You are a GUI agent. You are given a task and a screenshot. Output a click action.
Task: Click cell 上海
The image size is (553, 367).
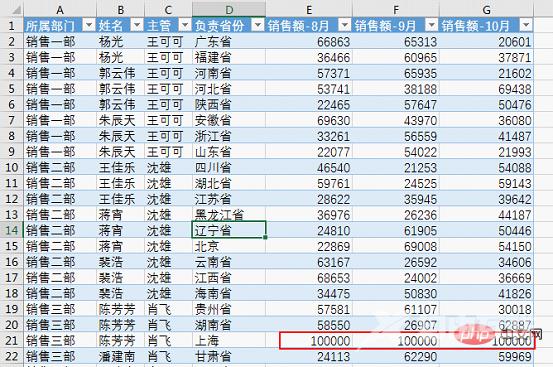229,341
